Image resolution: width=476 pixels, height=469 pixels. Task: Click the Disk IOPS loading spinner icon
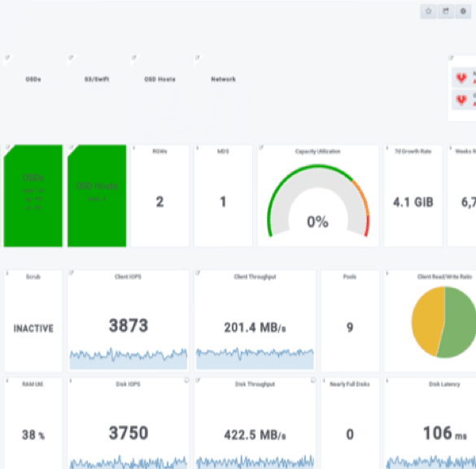click(x=186, y=380)
